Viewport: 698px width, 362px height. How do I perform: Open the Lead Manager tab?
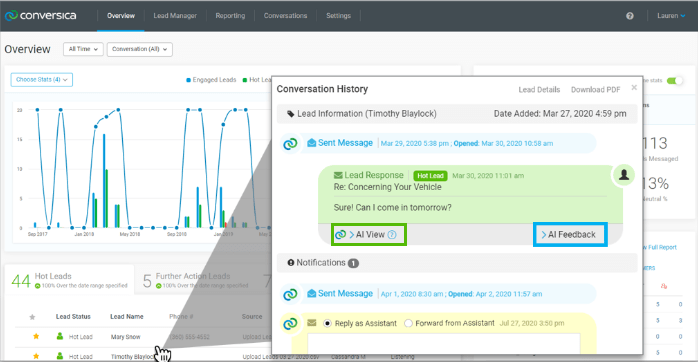point(175,16)
